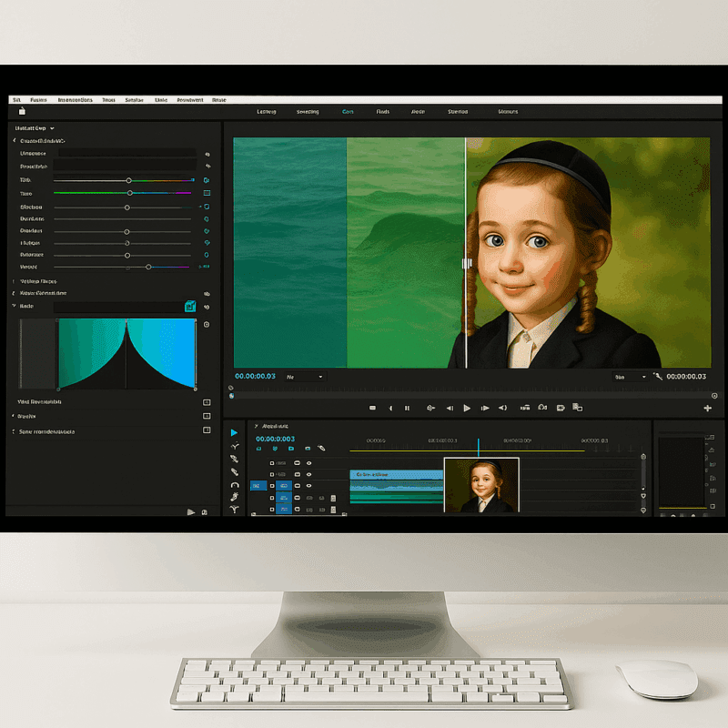
Task: Click the home icon below the menu bar
Action: [22, 111]
